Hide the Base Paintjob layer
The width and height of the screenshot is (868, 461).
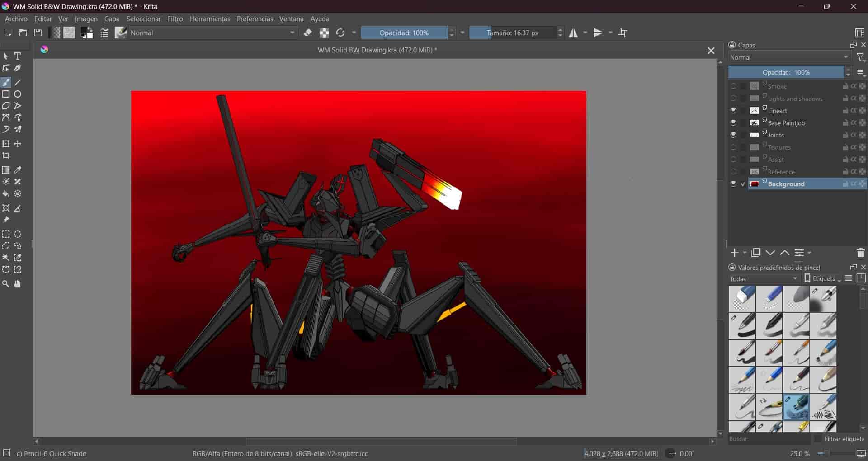pos(733,123)
